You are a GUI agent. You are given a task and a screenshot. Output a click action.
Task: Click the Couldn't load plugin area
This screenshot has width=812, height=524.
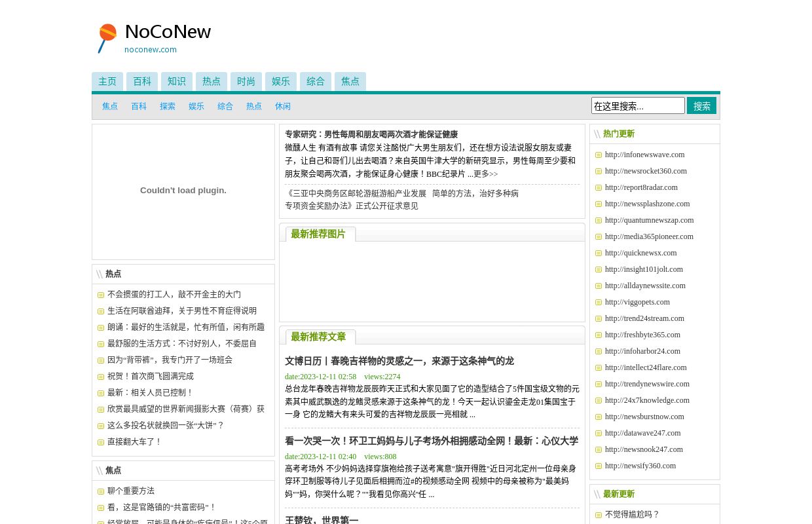(x=183, y=191)
